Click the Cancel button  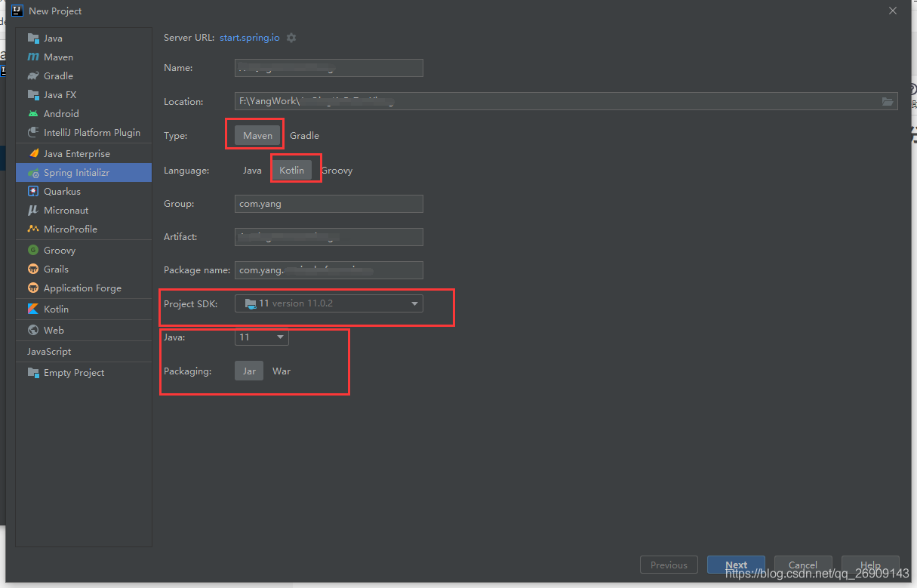pos(802,565)
